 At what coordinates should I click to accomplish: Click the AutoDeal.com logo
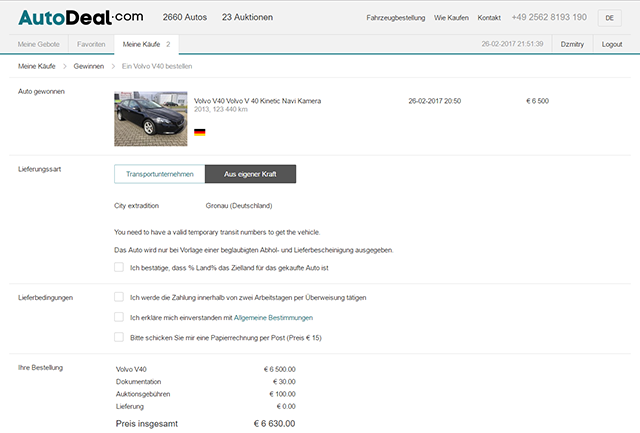click(x=80, y=18)
